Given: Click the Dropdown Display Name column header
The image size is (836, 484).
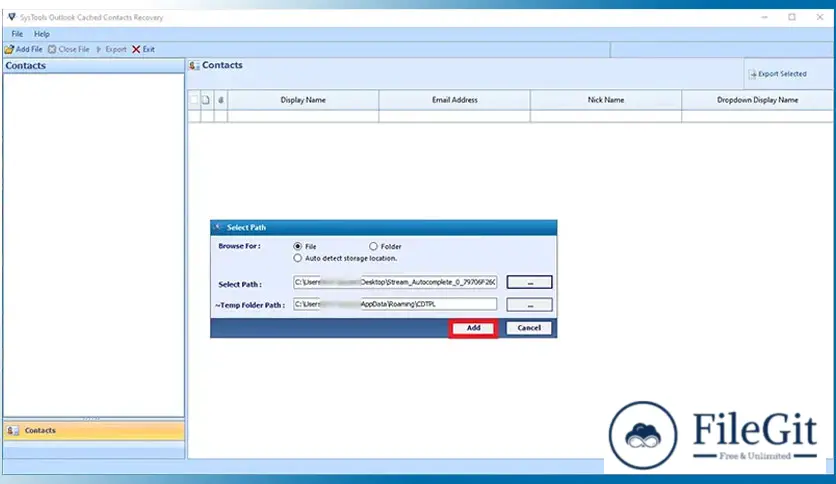Looking at the screenshot, I should (758, 100).
